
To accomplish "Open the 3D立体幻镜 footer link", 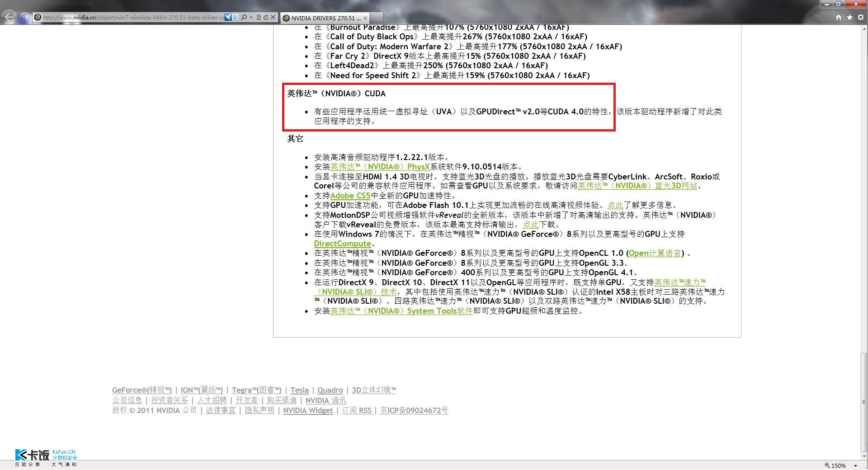I will coord(374,390).
